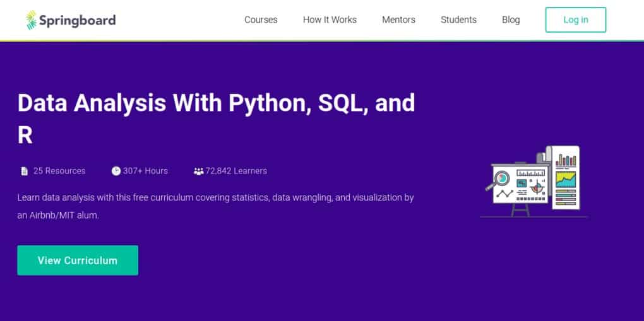Image resolution: width=644 pixels, height=321 pixels.
Task: Click the document icon beside 25 Resources
Action: 24,171
